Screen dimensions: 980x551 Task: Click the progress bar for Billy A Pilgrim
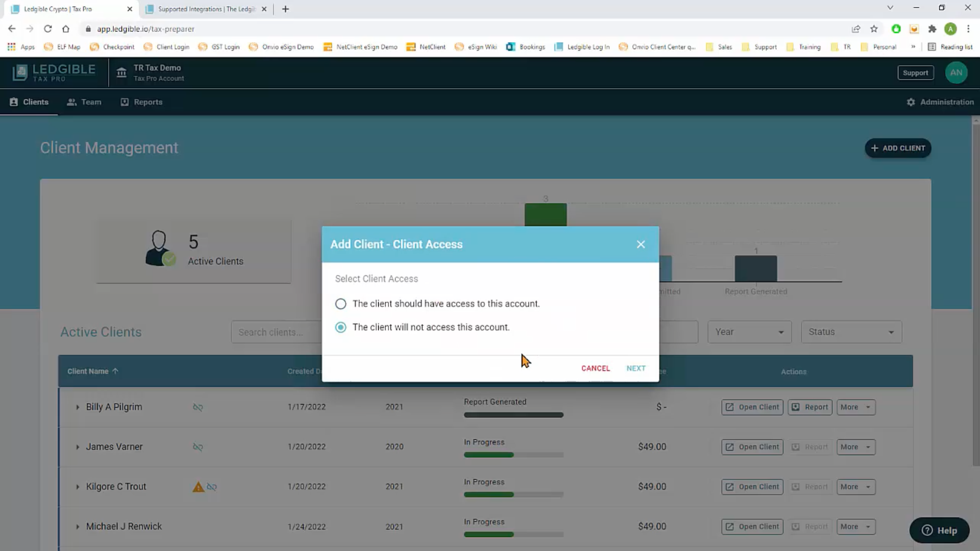pos(513,414)
